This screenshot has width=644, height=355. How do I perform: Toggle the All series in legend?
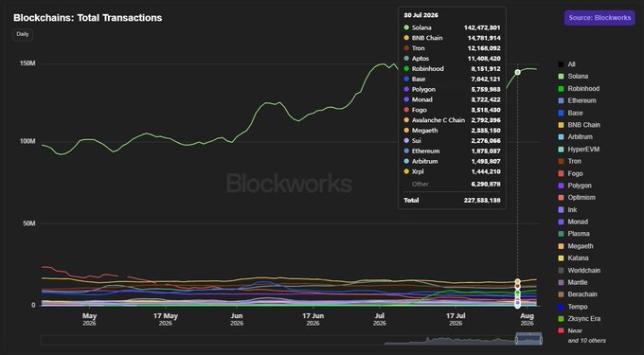coord(566,64)
